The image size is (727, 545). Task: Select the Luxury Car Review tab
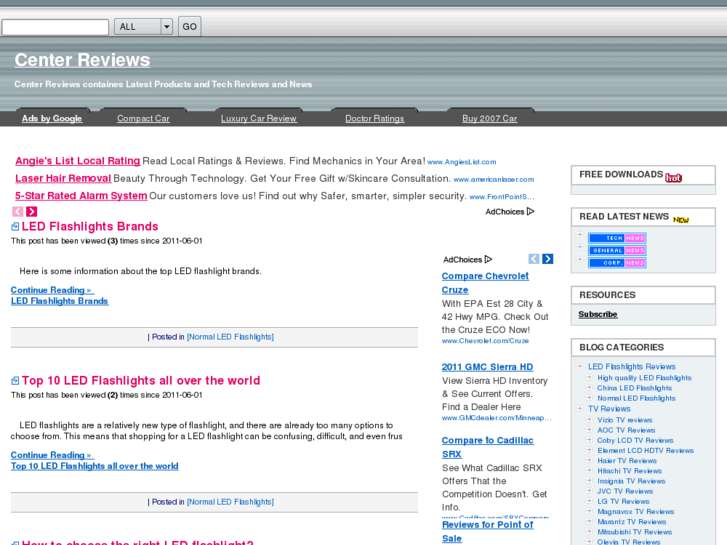click(x=259, y=118)
